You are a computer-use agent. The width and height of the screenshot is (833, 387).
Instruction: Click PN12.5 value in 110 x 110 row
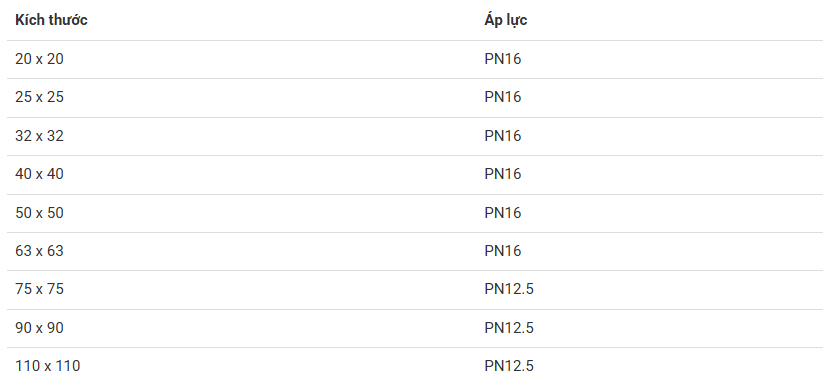point(509,366)
